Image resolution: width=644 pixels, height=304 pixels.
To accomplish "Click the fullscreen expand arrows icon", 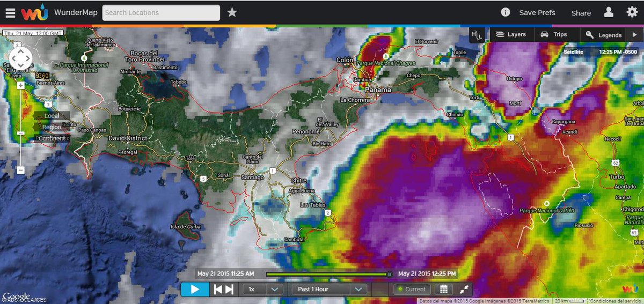I will coord(465,289).
